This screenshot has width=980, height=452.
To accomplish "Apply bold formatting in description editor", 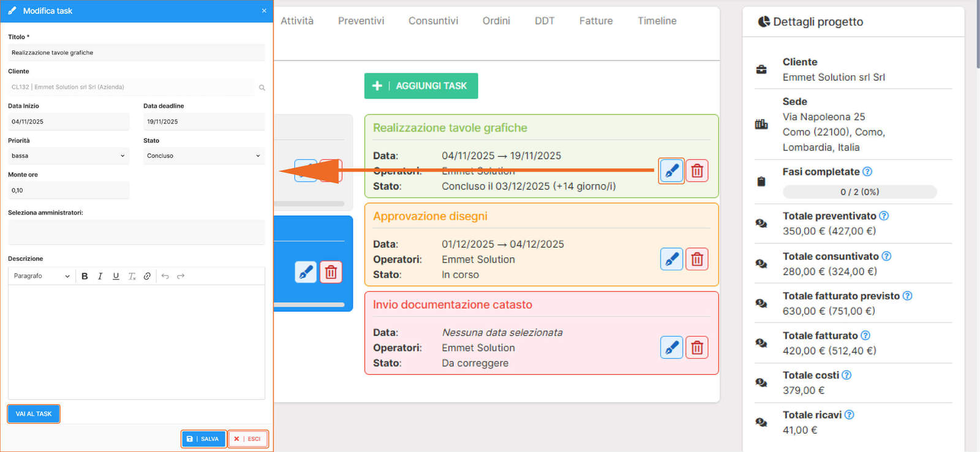I will (x=85, y=276).
